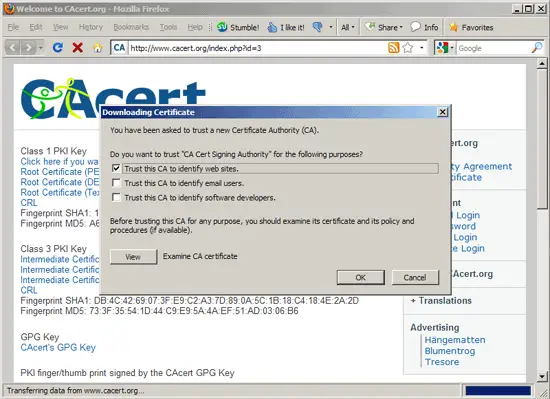The height and width of the screenshot is (399, 550).
Task: Close the Downloading Certificate dialog with X
Action: [x=442, y=112]
